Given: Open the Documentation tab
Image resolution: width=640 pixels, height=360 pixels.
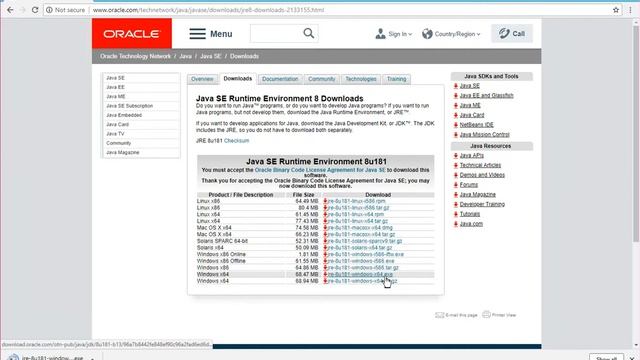Looking at the screenshot, I should (x=280, y=79).
